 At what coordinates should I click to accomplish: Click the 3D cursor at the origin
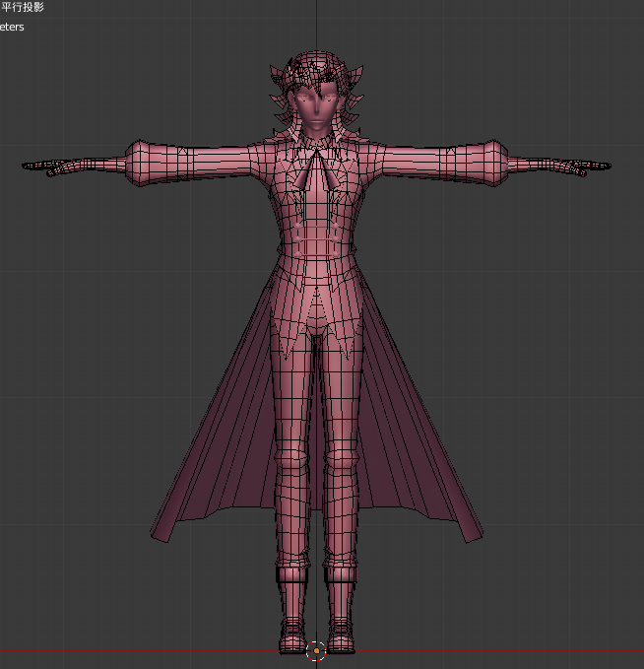(316, 650)
